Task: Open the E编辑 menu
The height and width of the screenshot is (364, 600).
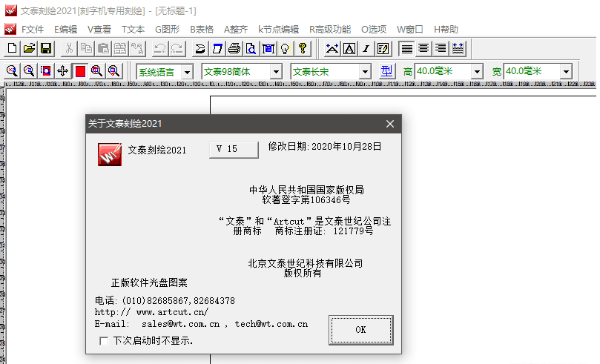Action: pyautogui.click(x=65, y=30)
